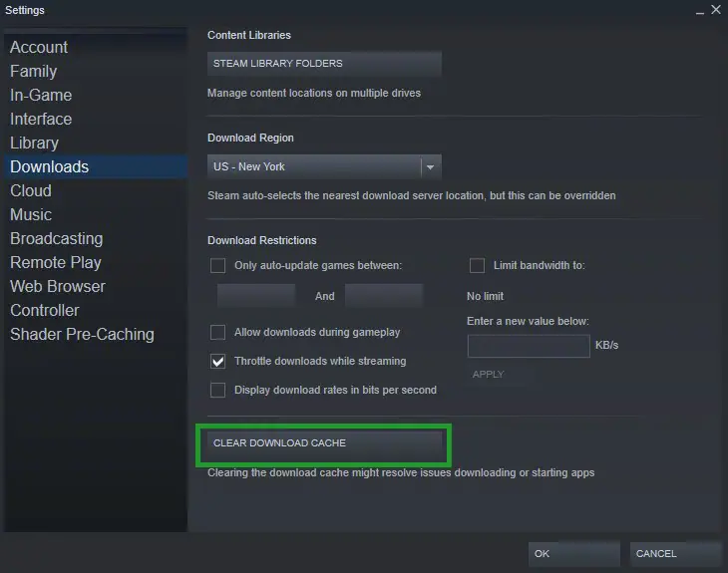Click the Content Libraries heading
Viewport: 728px width, 573px height.
[x=249, y=35]
